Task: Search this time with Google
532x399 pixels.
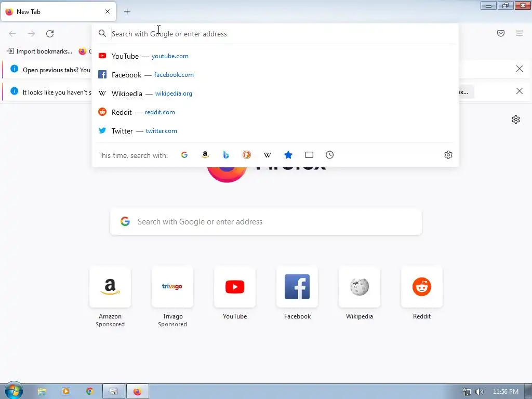Action: (184, 155)
